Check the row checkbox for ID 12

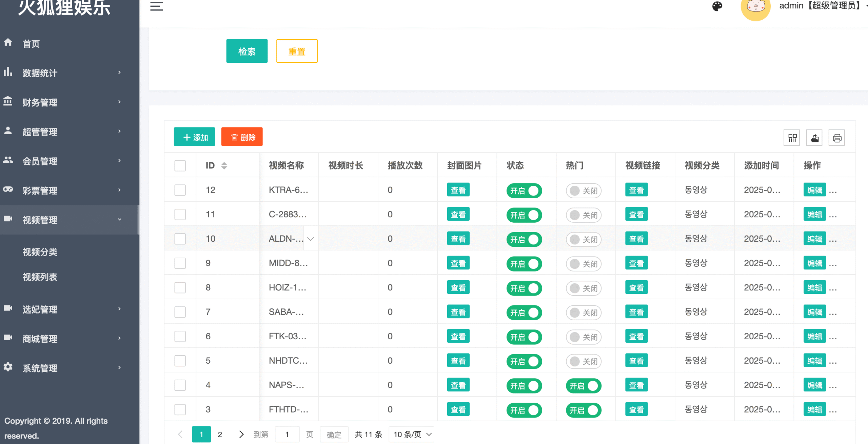click(x=180, y=190)
